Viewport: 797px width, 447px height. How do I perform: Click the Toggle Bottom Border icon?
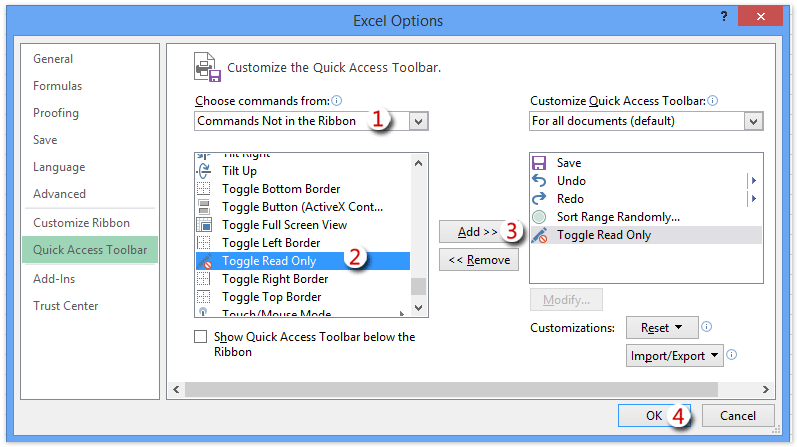(204, 189)
